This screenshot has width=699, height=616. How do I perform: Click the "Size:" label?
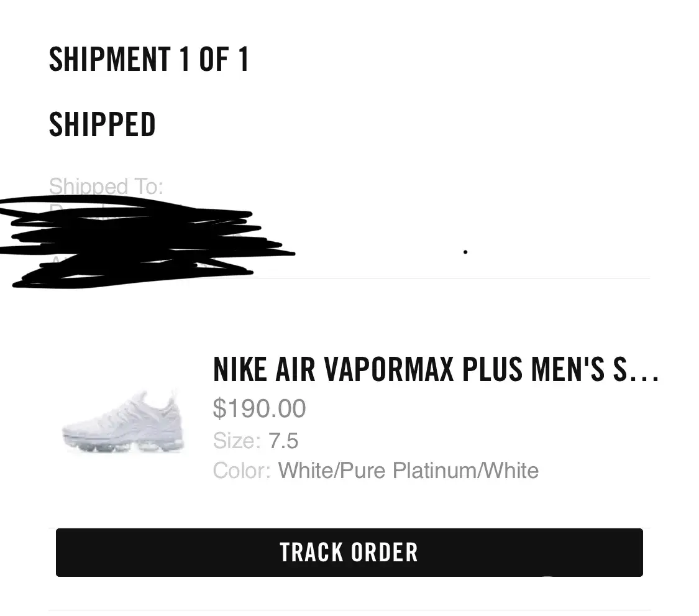(x=237, y=441)
